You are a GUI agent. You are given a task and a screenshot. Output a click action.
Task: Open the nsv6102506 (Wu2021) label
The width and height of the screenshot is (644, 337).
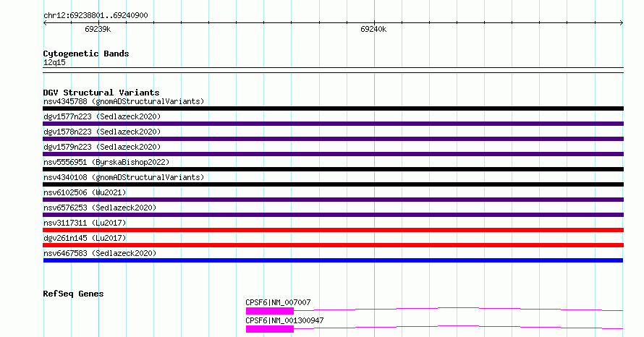[85, 192]
